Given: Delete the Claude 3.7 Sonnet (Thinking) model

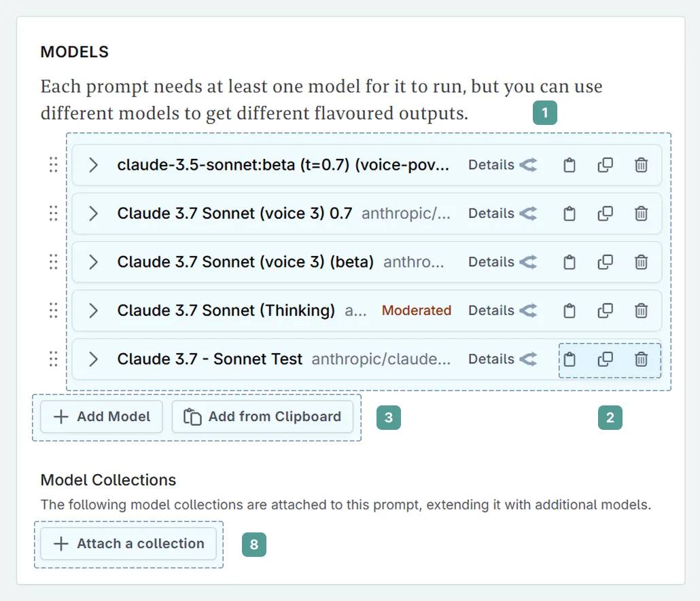Looking at the screenshot, I should [642, 310].
